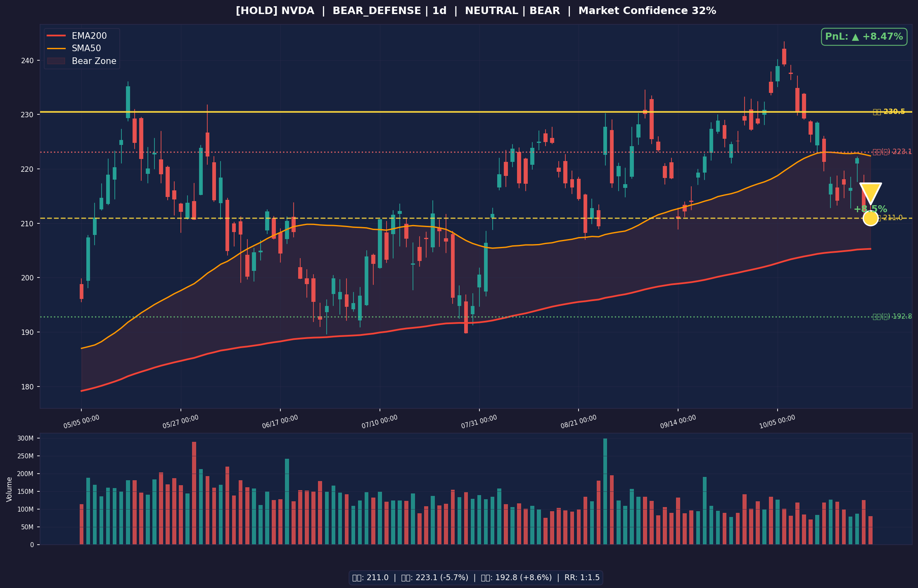Click the bottom summary box with RR 1:1.5
Image resolution: width=918 pixels, height=588 pixels.
click(476, 578)
